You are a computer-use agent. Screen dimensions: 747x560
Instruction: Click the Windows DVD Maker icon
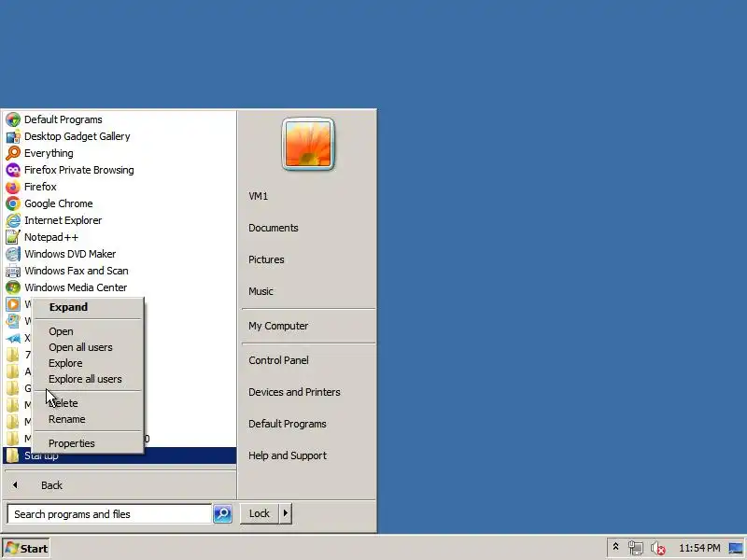13,254
